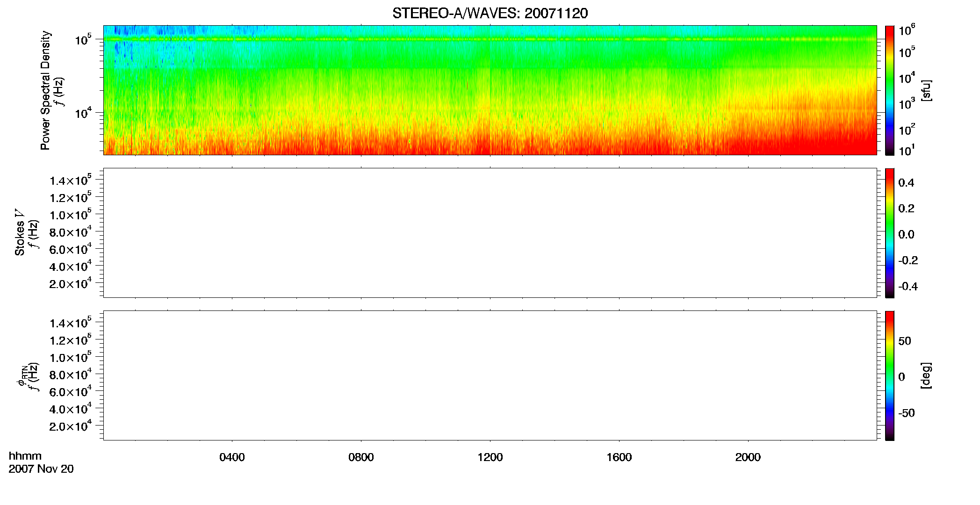Click the Stokes V color bar
This screenshot has width=980, height=505.
[x=890, y=233]
